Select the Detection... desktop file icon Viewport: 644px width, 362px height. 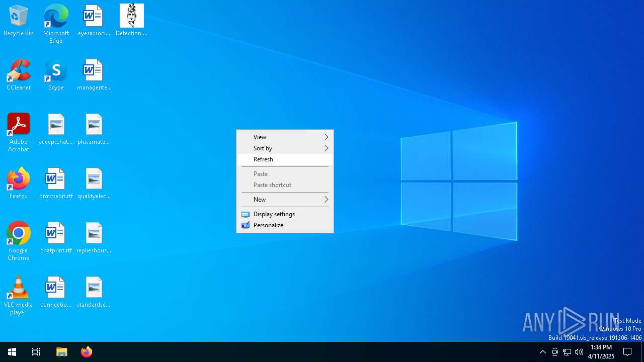click(x=131, y=21)
